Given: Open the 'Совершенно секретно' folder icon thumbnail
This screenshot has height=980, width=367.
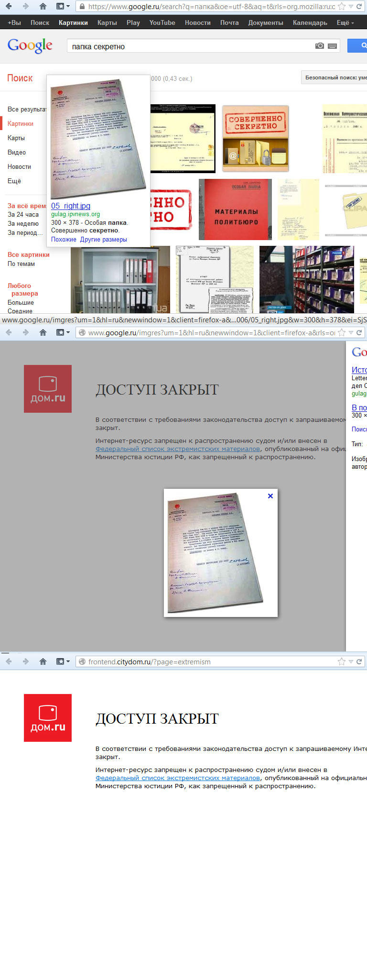Looking at the screenshot, I should pyautogui.click(x=256, y=138).
